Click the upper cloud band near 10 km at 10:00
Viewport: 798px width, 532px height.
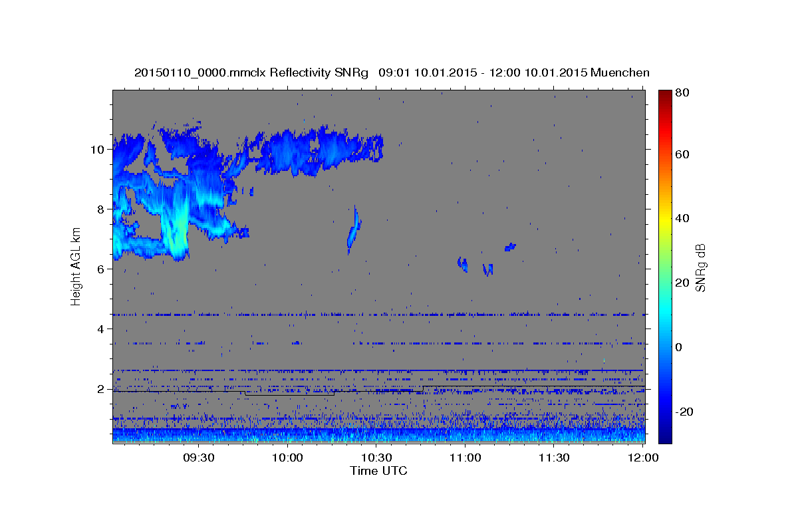tap(287, 153)
